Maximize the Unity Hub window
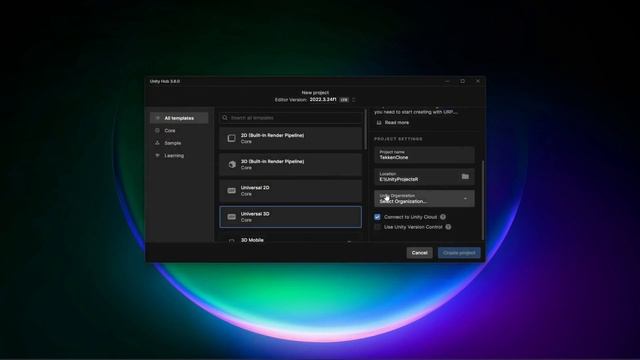 pos(462,81)
